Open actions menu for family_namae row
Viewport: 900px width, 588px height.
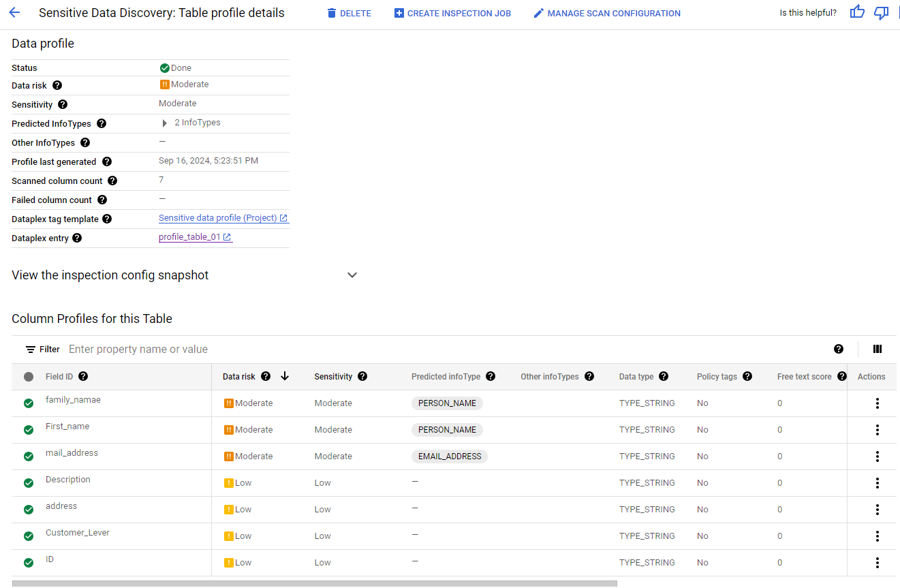[878, 403]
